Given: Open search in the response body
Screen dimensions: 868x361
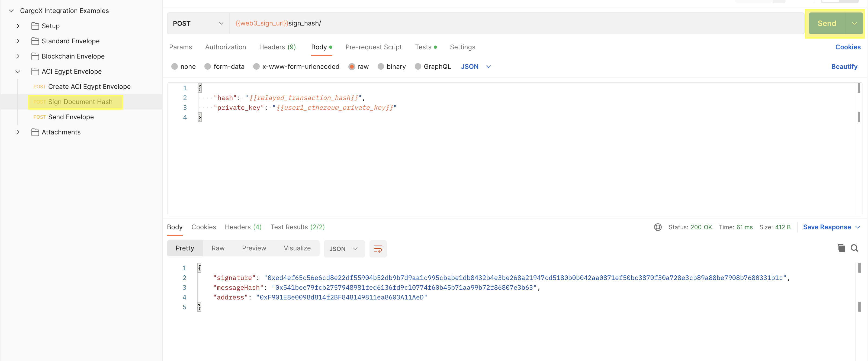Looking at the screenshot, I should 854,248.
